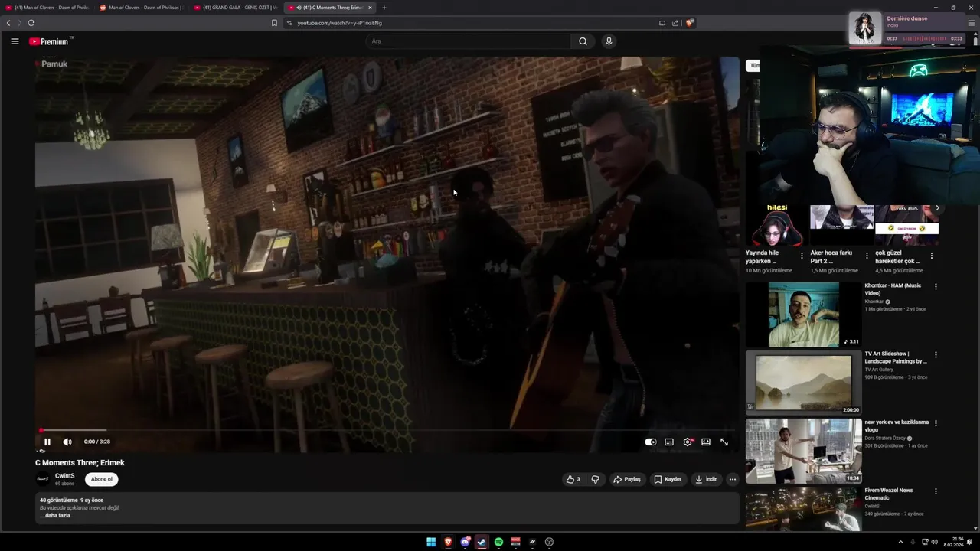The width and height of the screenshot is (980, 551).
Task: Close the C Moments Three tab
Action: (370, 8)
